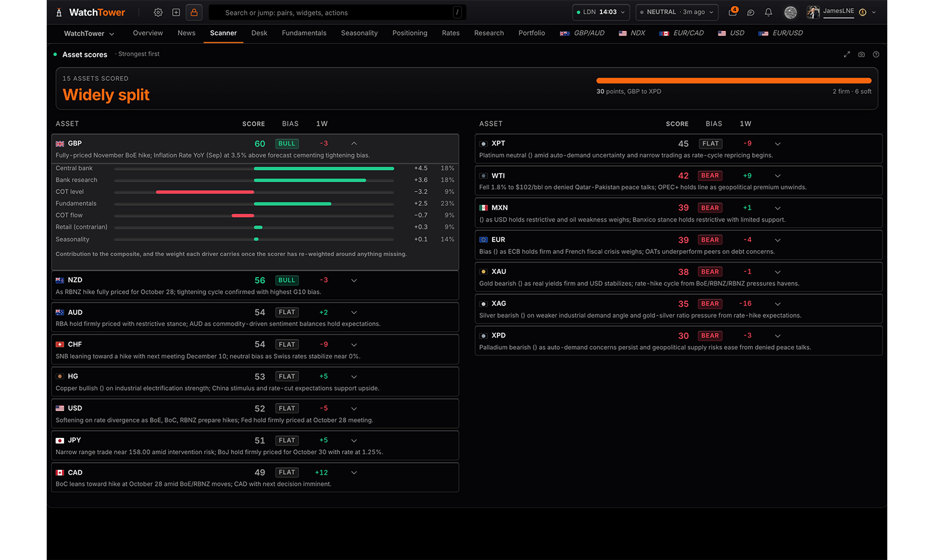Expand the XPT asset row
The image size is (934, 560).
tap(777, 144)
